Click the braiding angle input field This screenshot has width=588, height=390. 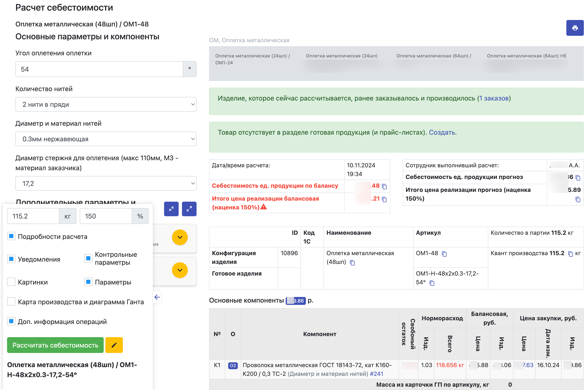(x=99, y=69)
